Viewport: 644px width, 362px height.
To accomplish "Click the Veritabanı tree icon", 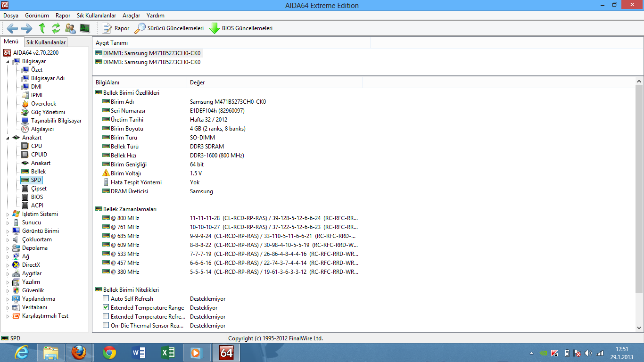I will [x=16, y=307].
